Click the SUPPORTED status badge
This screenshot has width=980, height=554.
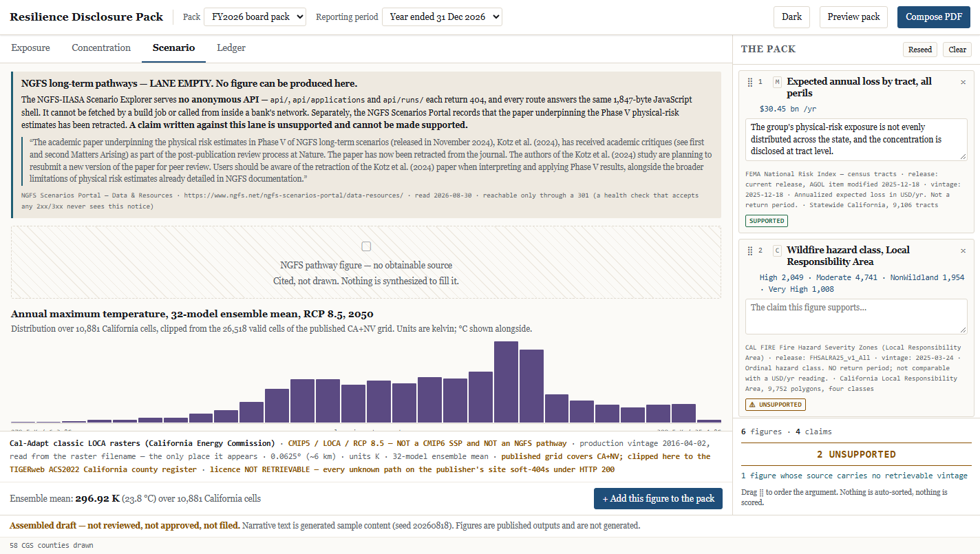point(767,221)
